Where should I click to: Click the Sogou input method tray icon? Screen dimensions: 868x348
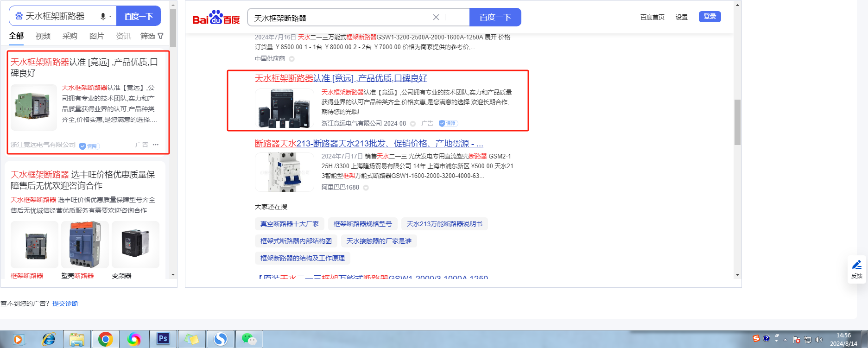756,339
